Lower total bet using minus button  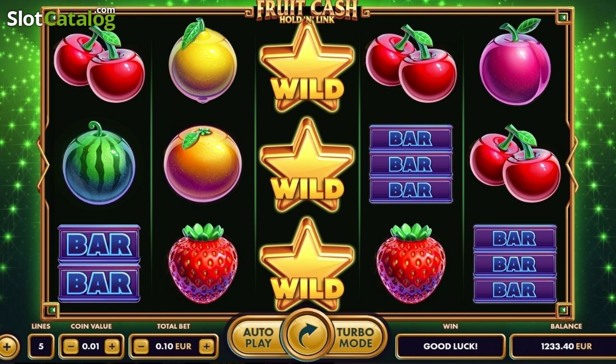pyautogui.click(x=141, y=346)
